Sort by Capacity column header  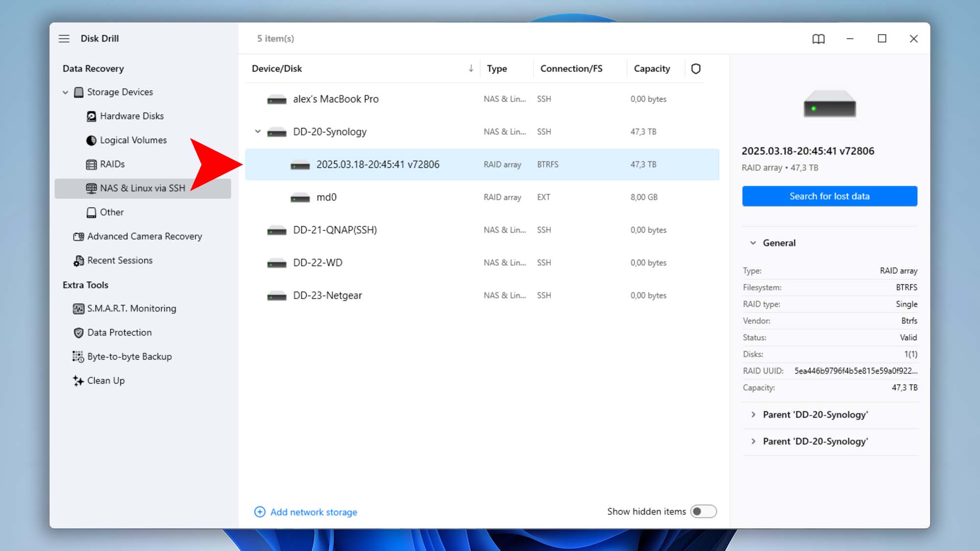point(652,69)
